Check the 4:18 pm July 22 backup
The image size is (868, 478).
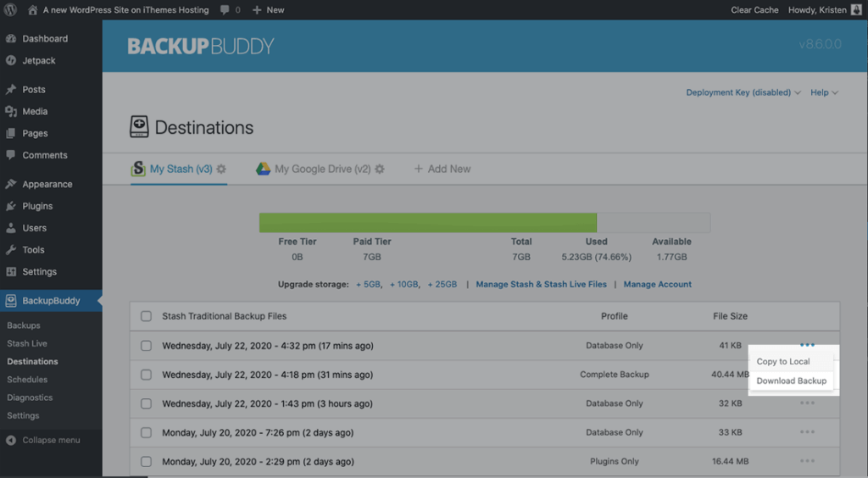coord(146,375)
